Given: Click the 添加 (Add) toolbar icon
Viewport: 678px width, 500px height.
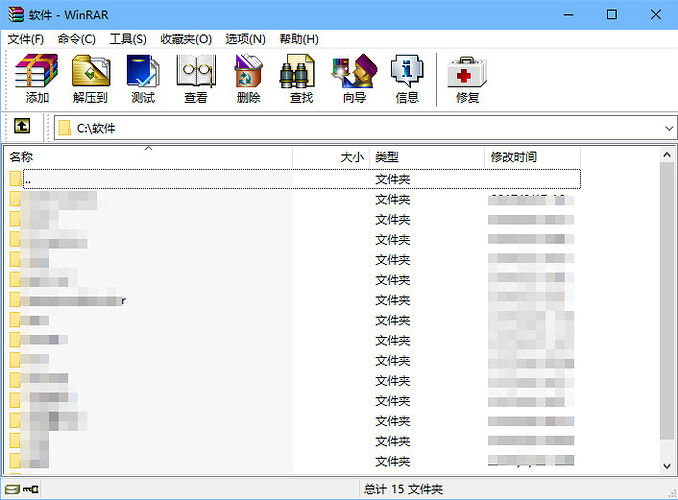Looking at the screenshot, I should point(37,79).
